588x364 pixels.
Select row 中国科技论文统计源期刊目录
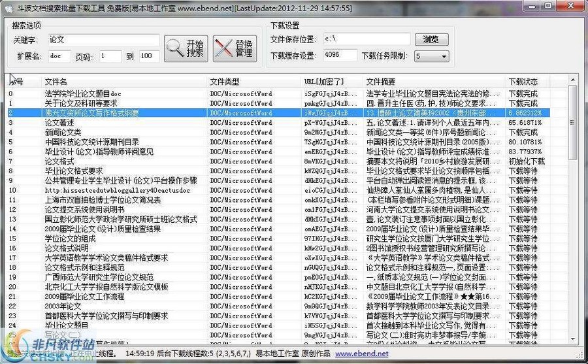pos(278,142)
